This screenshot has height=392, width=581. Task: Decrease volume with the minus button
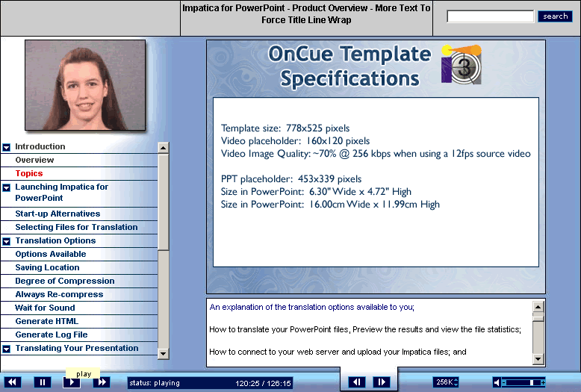tap(504, 382)
